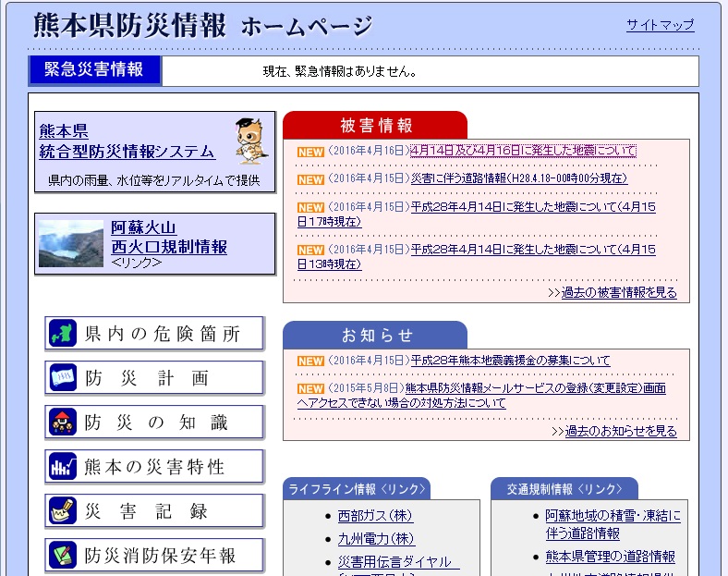728x576 pixels.
Task: Open the 災害記録 button
Action: (154, 511)
